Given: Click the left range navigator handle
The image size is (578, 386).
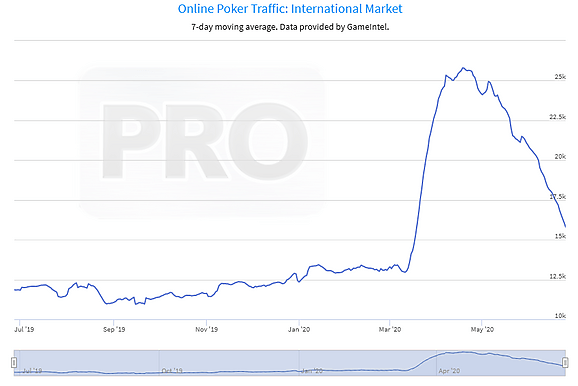Looking at the screenshot, I should click(14, 362).
